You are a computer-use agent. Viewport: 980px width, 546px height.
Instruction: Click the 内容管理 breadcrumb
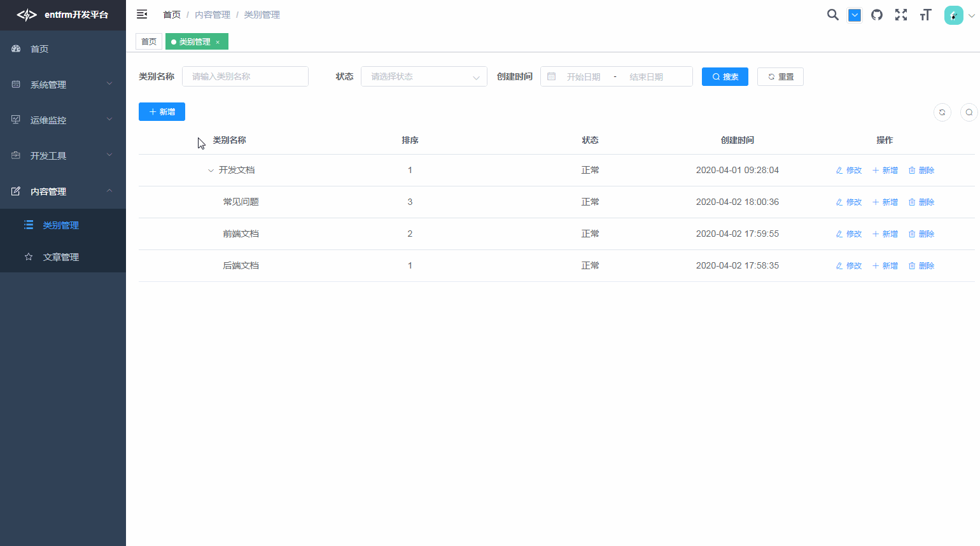coord(213,15)
